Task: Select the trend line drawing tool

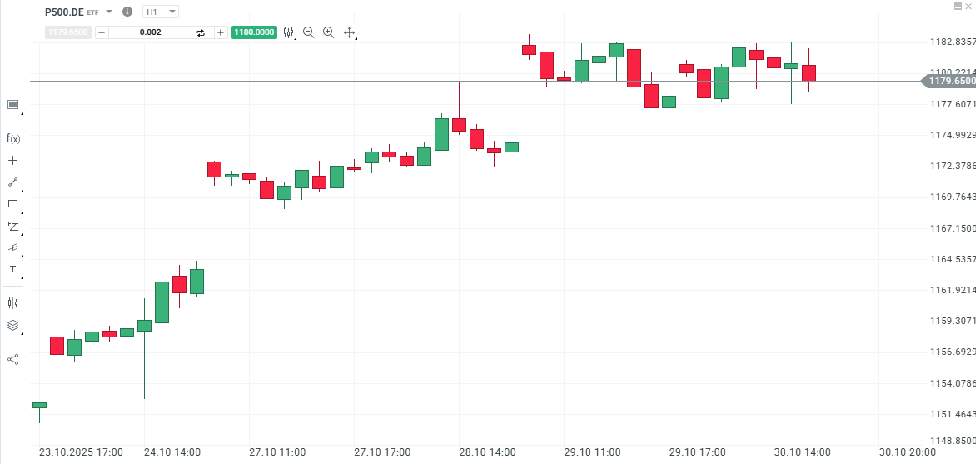Action: pyautogui.click(x=12, y=182)
